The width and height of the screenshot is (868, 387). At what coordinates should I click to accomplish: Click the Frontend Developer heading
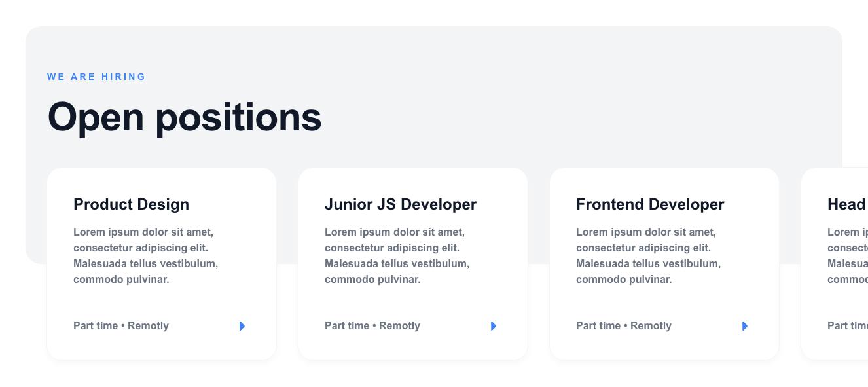(x=650, y=204)
